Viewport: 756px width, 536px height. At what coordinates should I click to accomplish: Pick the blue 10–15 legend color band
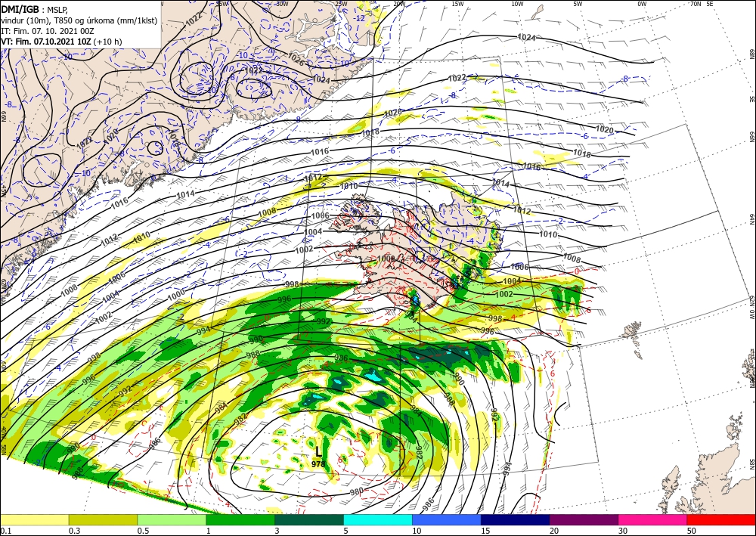tap(447, 519)
